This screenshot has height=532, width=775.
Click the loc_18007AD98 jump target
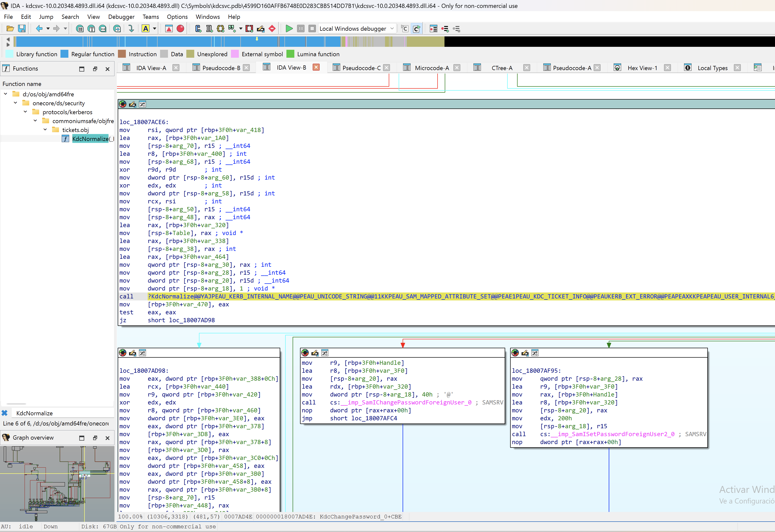192,320
